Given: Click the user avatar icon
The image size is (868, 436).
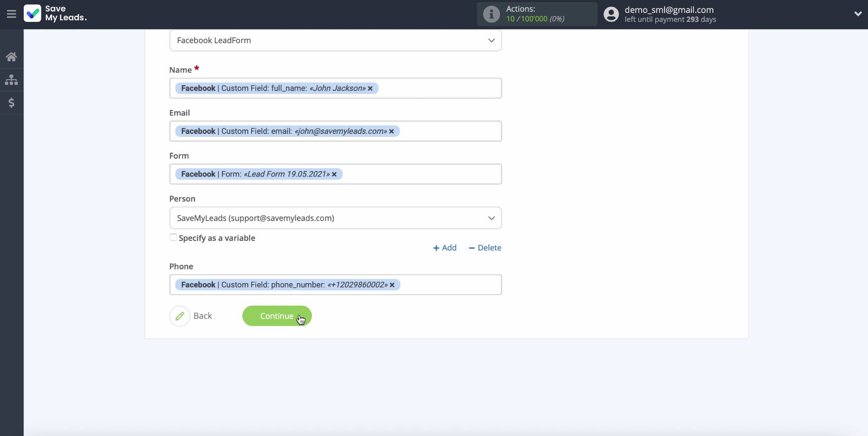Looking at the screenshot, I should [611, 14].
